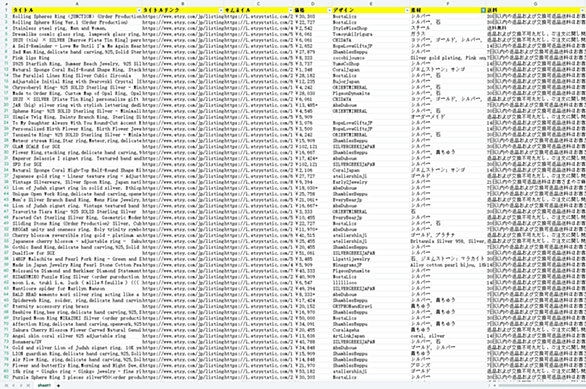Select the "ゴールド、プラチナ" material cell
This screenshot has width=586, height=389.
448,235
